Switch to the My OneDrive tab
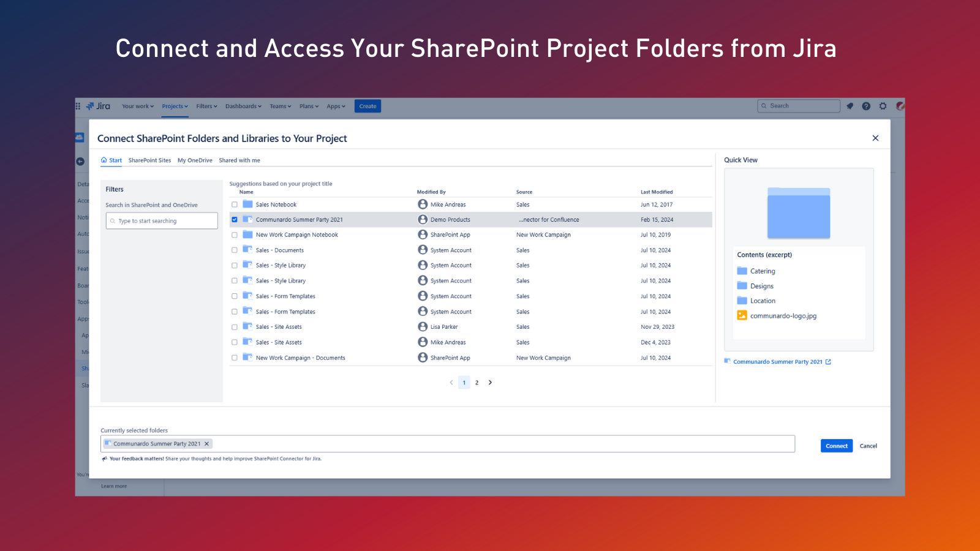This screenshot has width=980, height=551. (x=195, y=160)
